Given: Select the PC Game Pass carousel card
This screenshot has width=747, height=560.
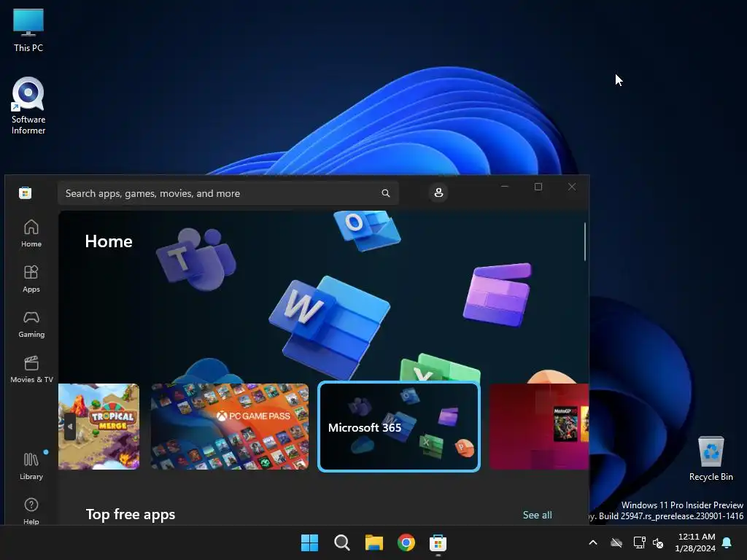Looking at the screenshot, I should (230, 427).
